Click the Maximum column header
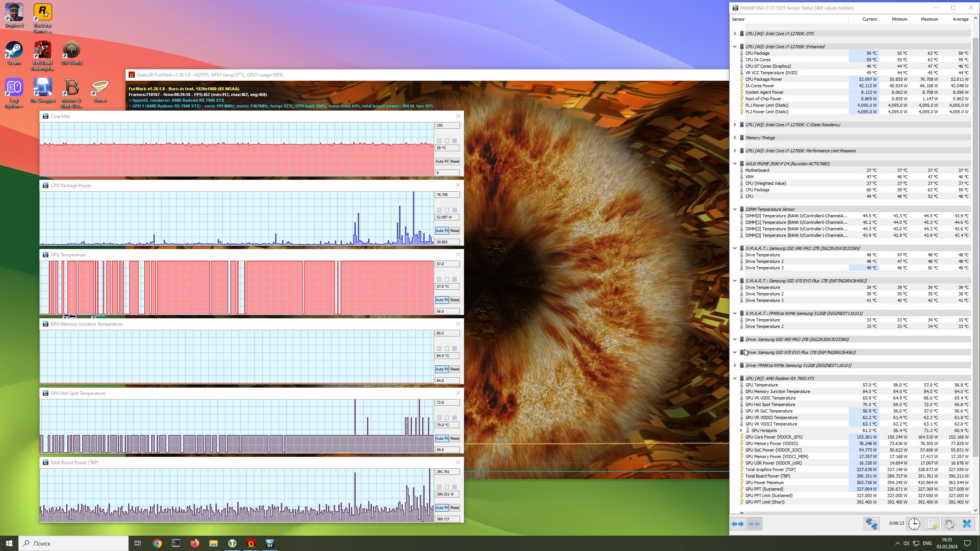The width and height of the screenshot is (980, 551). 929,19
